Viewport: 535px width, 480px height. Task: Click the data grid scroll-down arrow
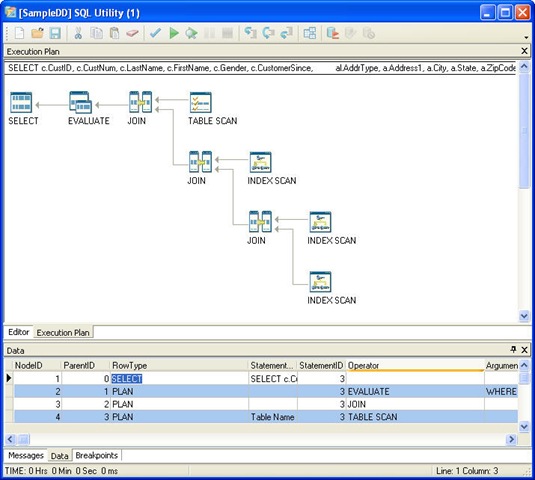[524, 426]
